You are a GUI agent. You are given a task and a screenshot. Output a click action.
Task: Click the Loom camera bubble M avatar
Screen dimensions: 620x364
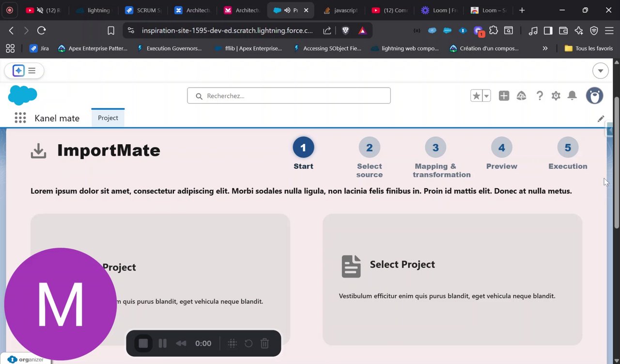[61, 304]
